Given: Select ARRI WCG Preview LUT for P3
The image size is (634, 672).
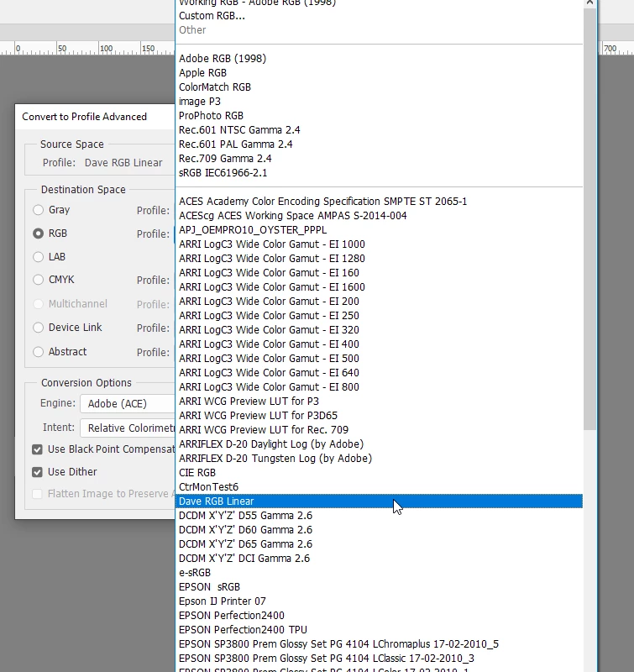Looking at the screenshot, I should [379, 402].
